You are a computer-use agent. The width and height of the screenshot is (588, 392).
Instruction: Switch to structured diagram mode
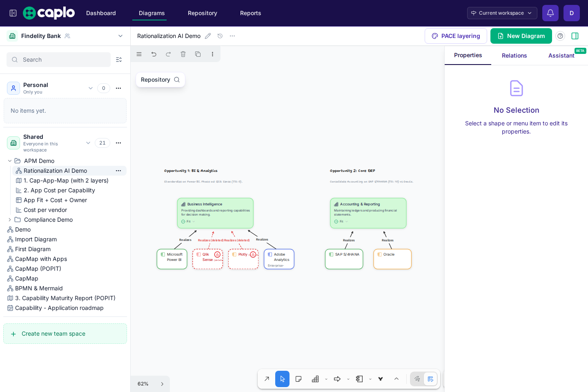[430, 379]
